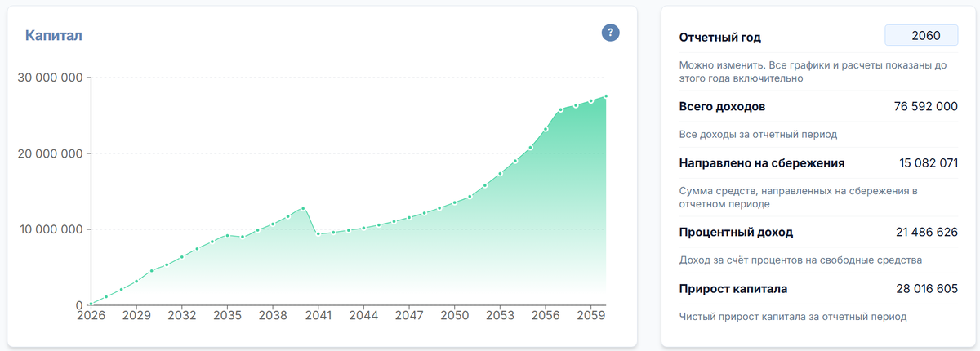Open the help question mark icon
The height and width of the screenshot is (351, 980).
click(611, 33)
